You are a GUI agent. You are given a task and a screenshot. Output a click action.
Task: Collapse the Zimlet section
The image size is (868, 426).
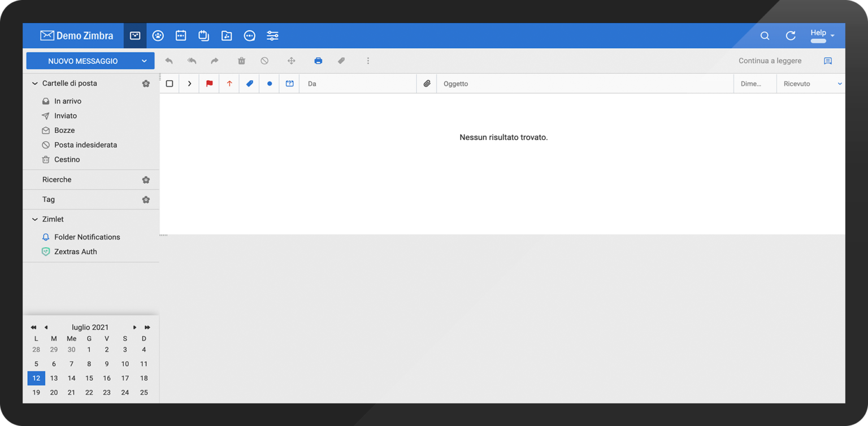35,219
